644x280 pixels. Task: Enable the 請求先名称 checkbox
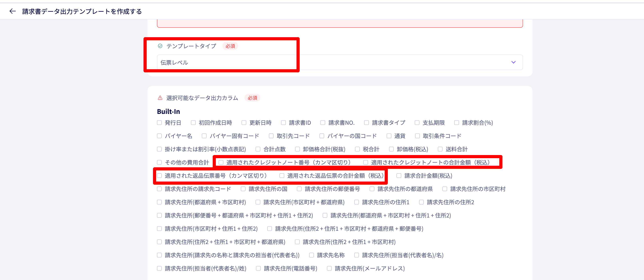(312, 255)
